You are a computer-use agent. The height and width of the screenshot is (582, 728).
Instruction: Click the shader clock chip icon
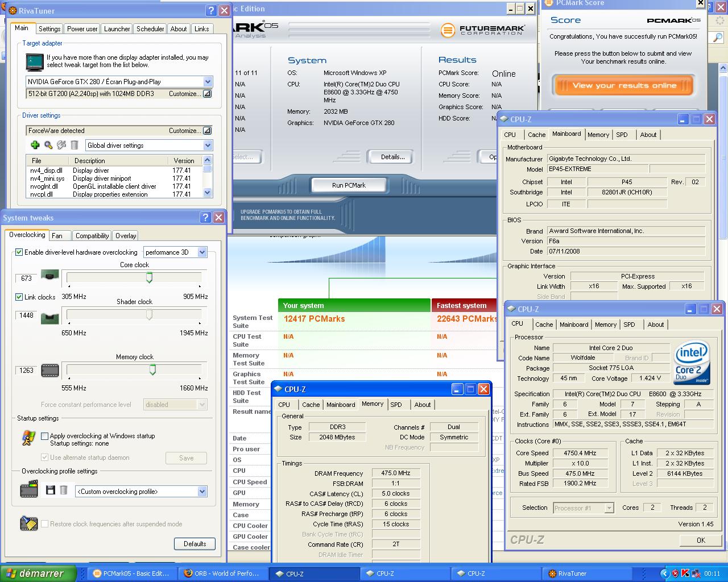click(50, 318)
